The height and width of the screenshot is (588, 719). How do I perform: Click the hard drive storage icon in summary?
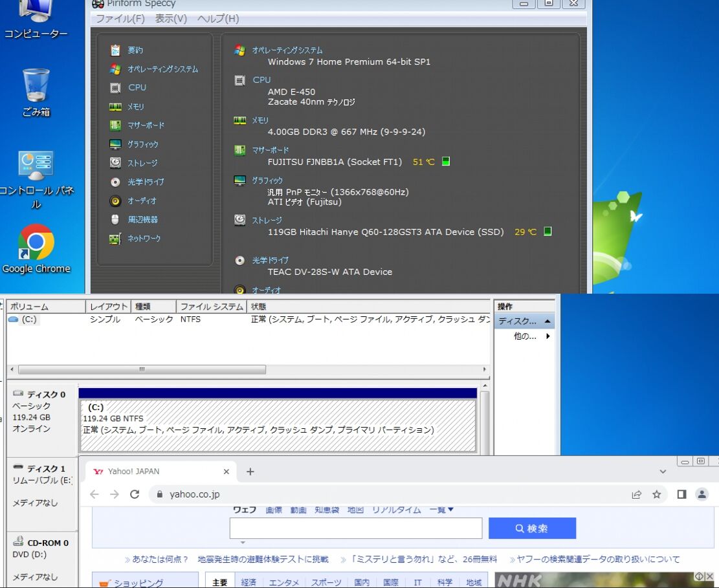[239, 219]
